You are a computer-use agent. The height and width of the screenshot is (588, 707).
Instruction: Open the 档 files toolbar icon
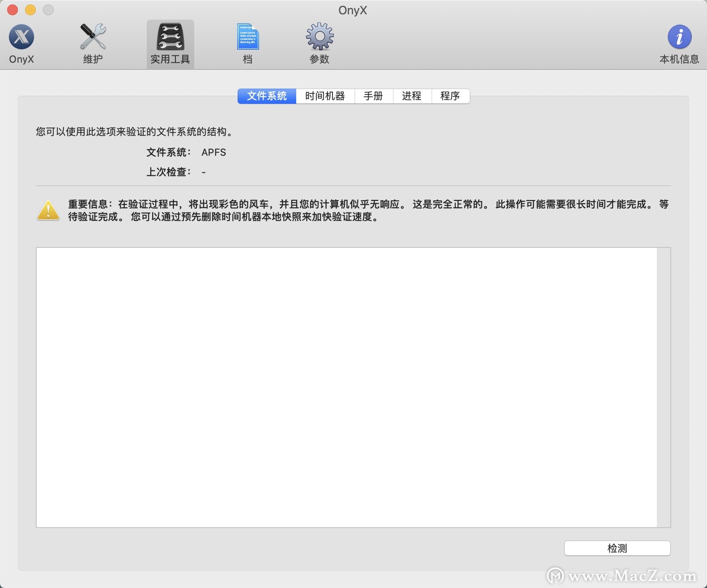[247, 44]
